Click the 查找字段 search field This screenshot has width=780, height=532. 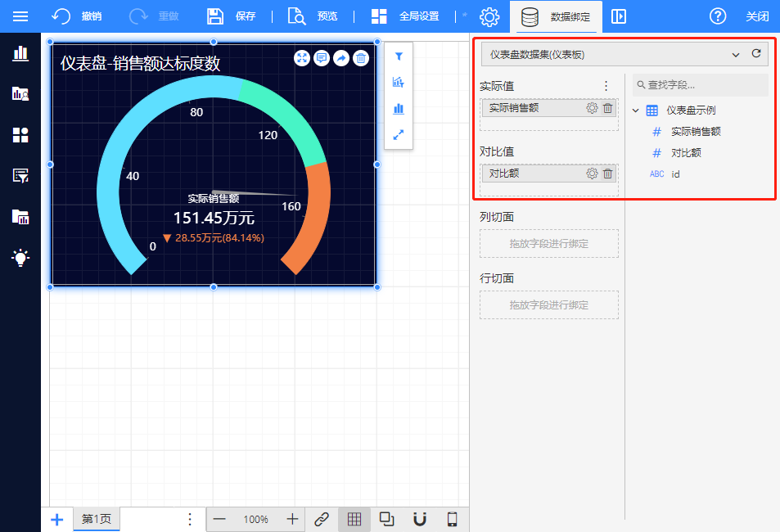click(701, 84)
